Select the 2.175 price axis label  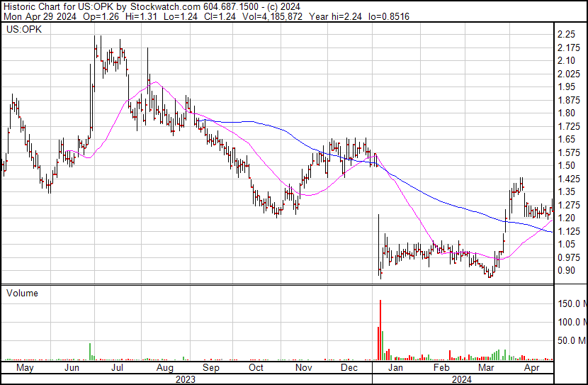click(x=569, y=48)
